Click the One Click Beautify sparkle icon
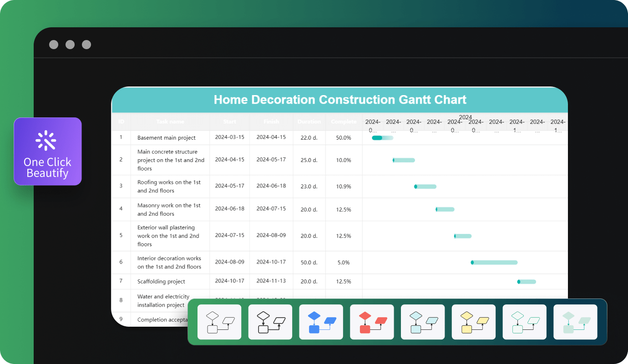This screenshot has width=628, height=364. coord(47,140)
